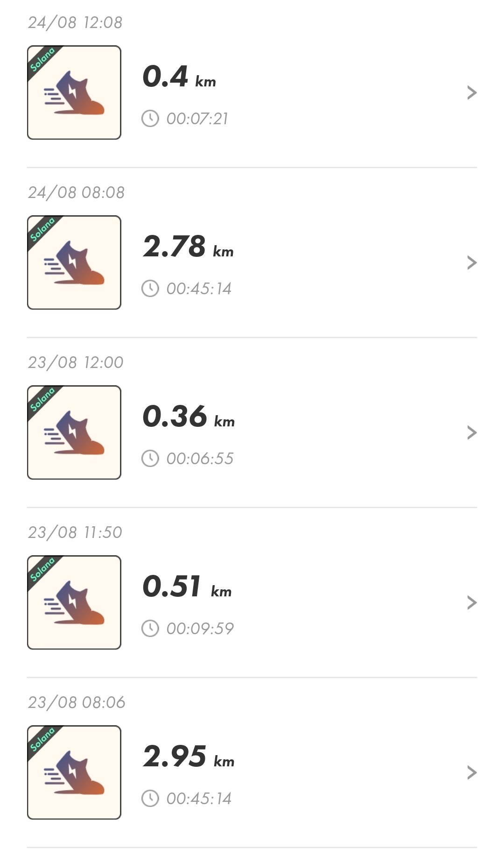
Task: Expand the 0.36 km run details chevron
Action: pyautogui.click(x=472, y=433)
